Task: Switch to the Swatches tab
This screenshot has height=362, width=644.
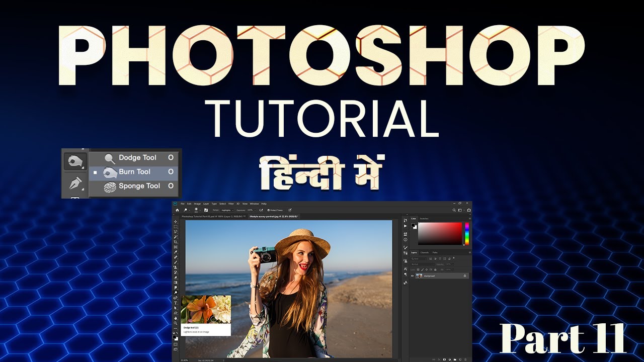Action: 424,219
